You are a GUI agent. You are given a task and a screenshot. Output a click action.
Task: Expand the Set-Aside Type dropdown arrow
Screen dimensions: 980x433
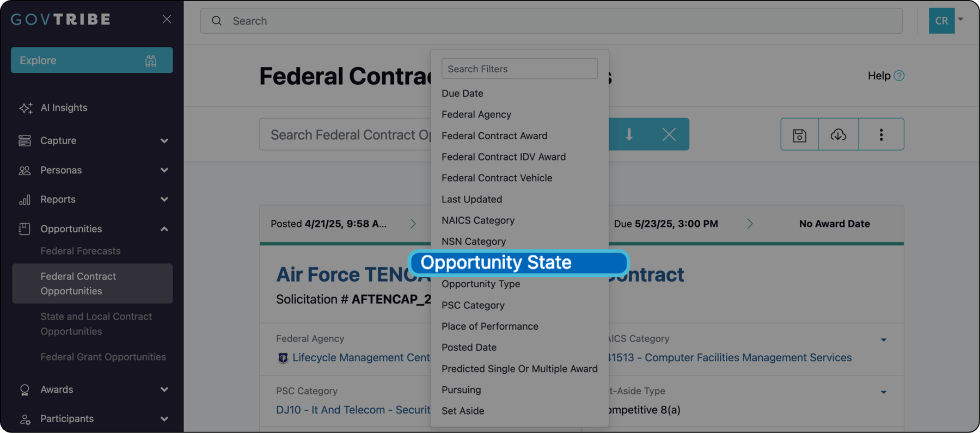point(884,391)
